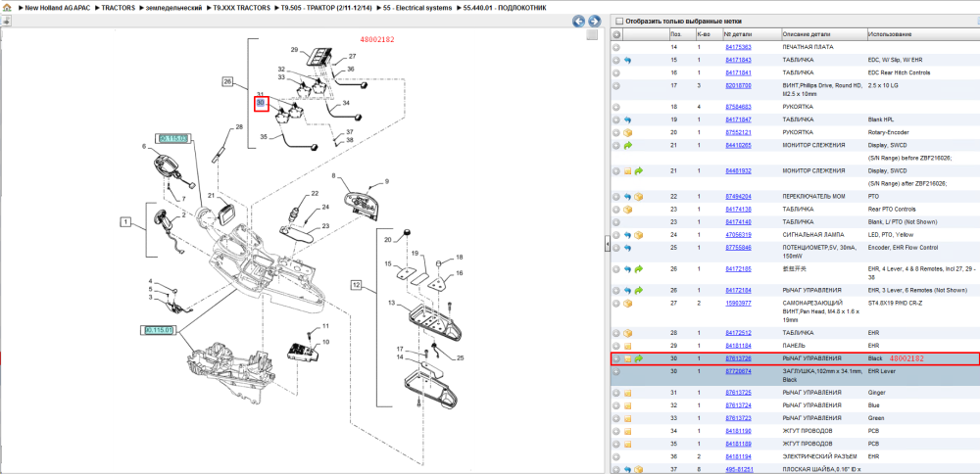Click the note icon in row 84181190
This screenshot has width=980, height=474.
pyautogui.click(x=627, y=431)
